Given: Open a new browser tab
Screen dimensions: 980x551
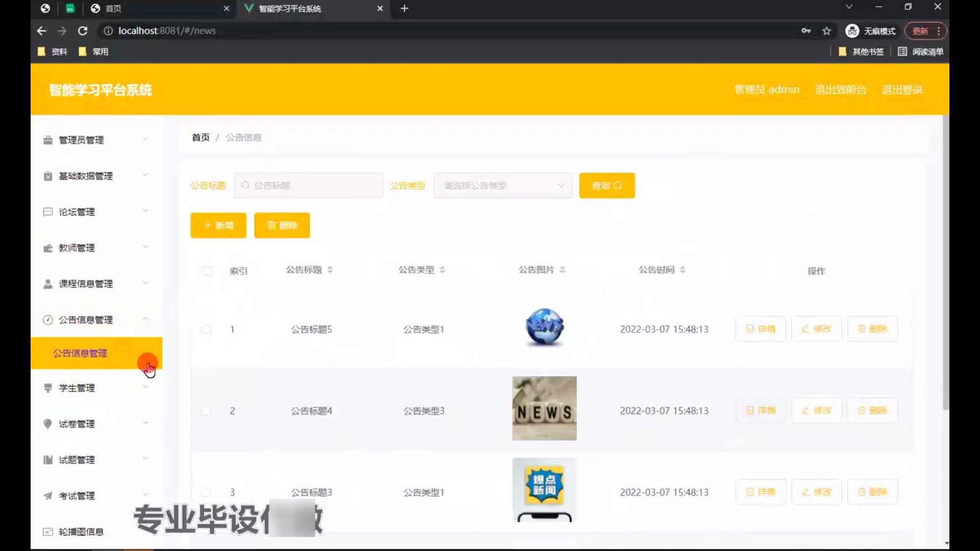Looking at the screenshot, I should pyautogui.click(x=404, y=8).
